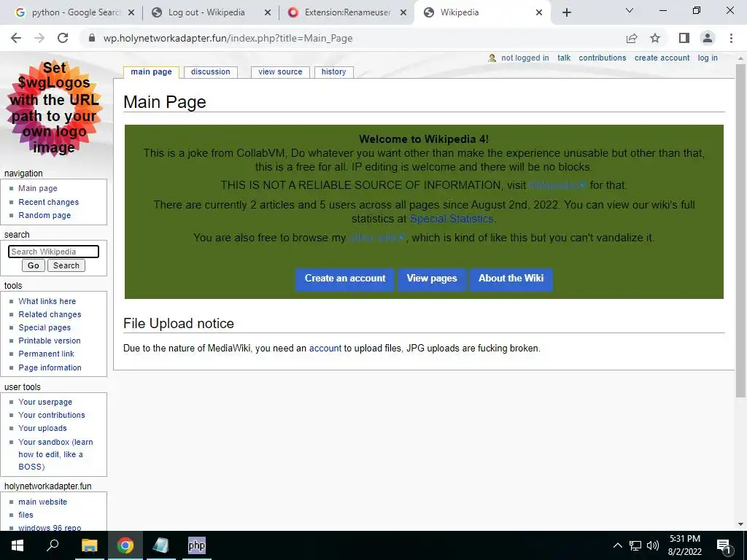Open the main website link

click(x=42, y=502)
